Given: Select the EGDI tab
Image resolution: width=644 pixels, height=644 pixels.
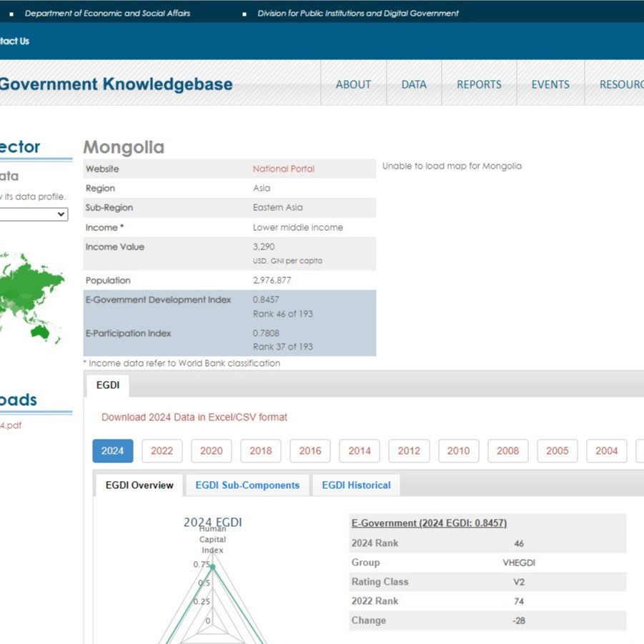Looking at the screenshot, I should 108,385.
